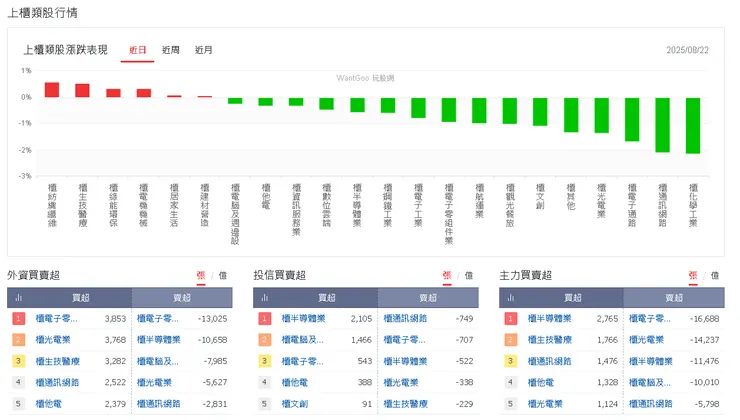The height and width of the screenshot is (420, 740).
Task: Open 櫃光電業 in 主力 賣超 list
Action: click(646, 340)
